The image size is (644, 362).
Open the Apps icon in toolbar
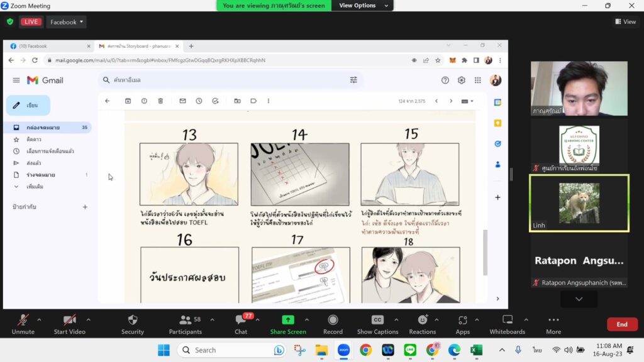[x=462, y=320]
